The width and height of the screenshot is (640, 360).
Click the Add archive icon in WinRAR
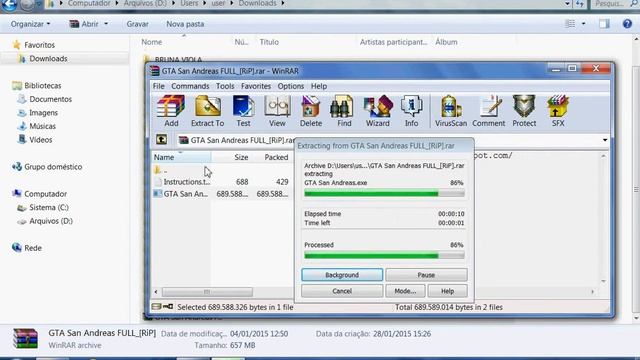[x=171, y=111]
